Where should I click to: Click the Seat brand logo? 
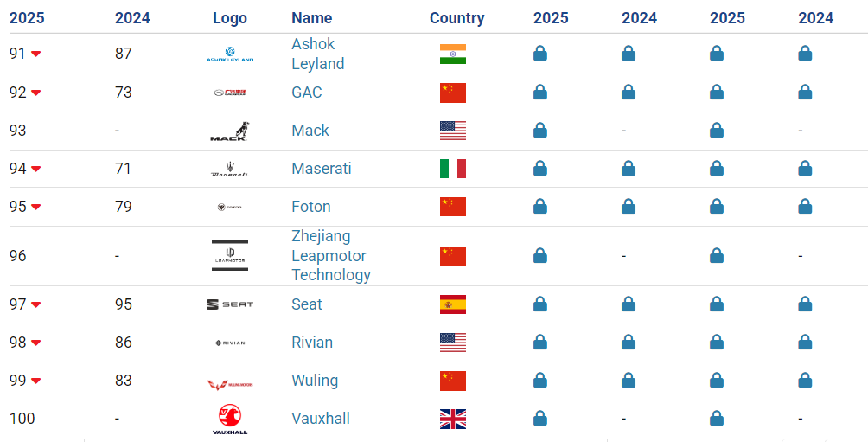pos(230,304)
